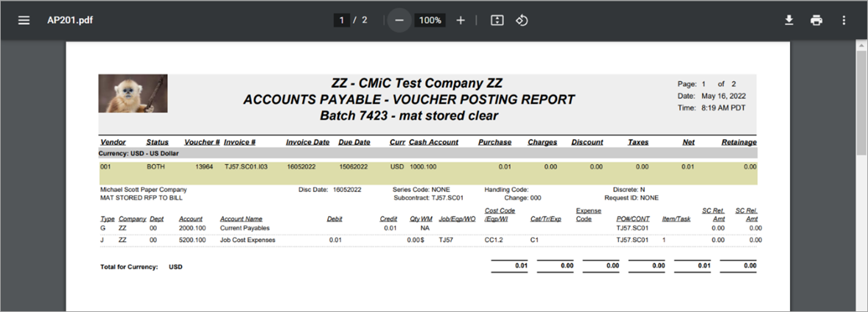Screen dimensions: 868x312
Task: Print the PDF document
Action: pyautogui.click(x=816, y=21)
